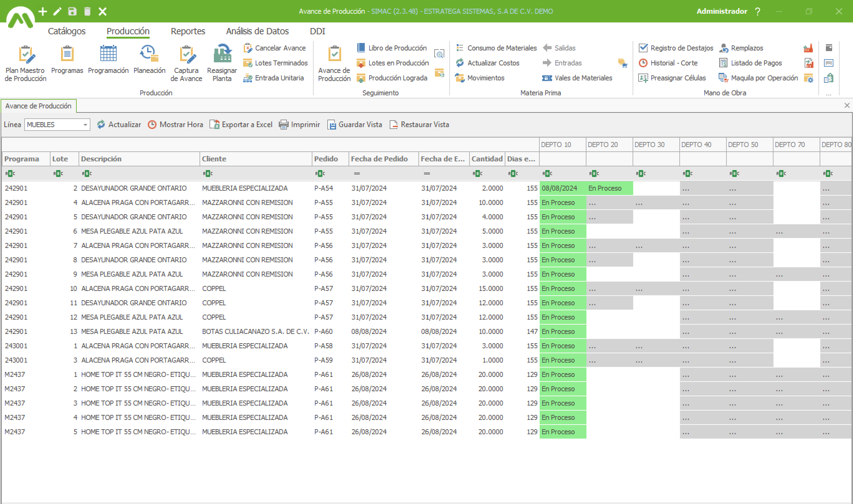Open the Línea MUEBLES dropdown
This screenshot has height=504, width=853.
point(85,125)
